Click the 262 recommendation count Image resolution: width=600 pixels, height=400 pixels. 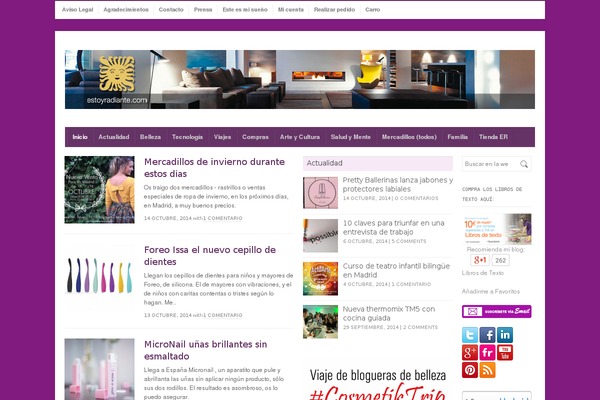(500, 260)
